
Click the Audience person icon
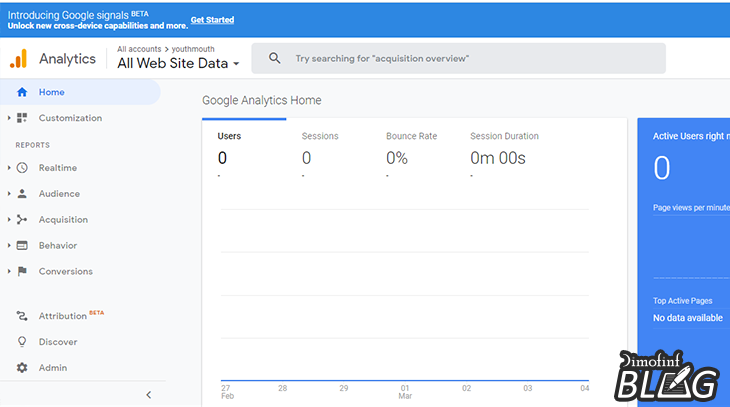22,194
